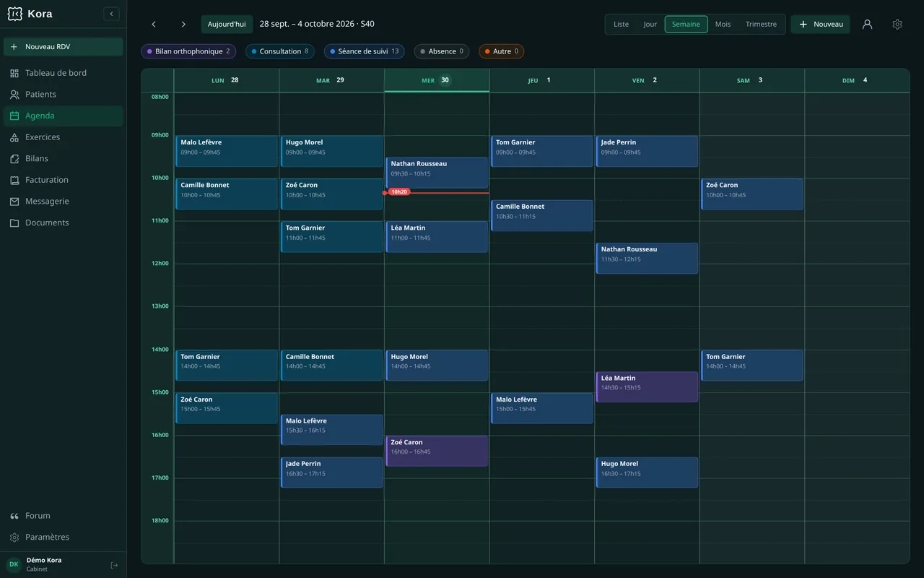The height and width of the screenshot is (578, 924).
Task: Toggle the Consultation filter chip
Action: click(x=280, y=51)
